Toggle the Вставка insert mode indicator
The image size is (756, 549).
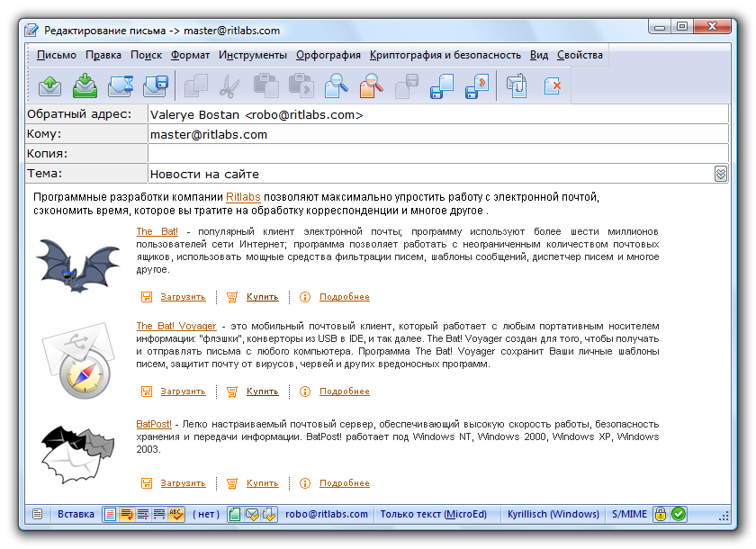point(76,514)
